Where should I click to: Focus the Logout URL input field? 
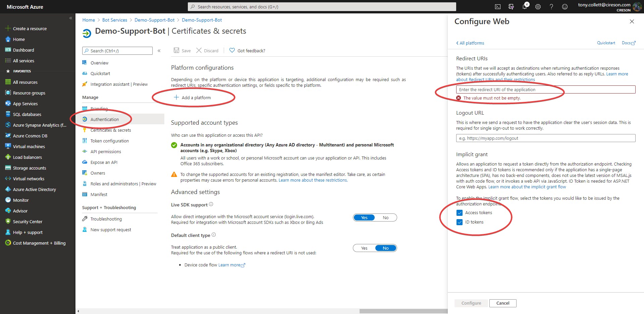[546, 138]
